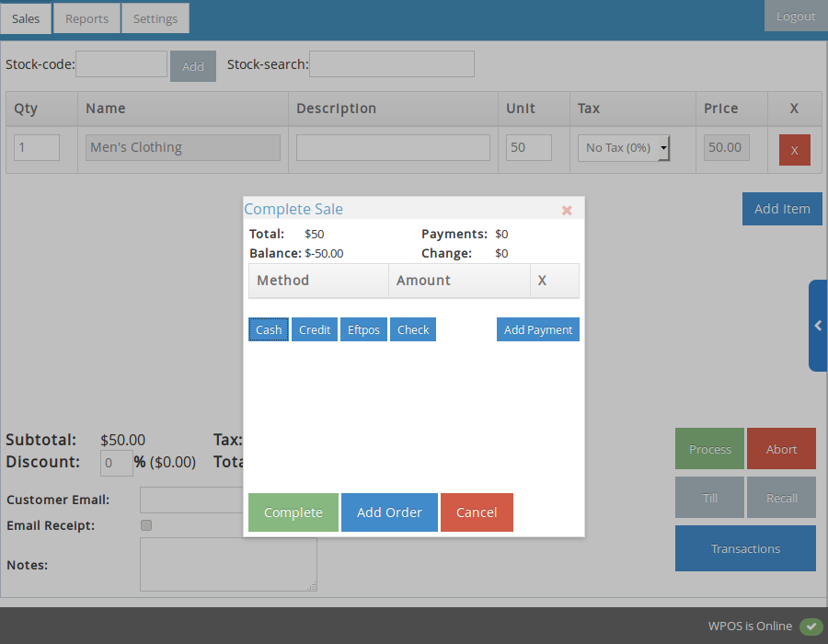
Task: Click the Add Payment button
Action: (x=538, y=329)
